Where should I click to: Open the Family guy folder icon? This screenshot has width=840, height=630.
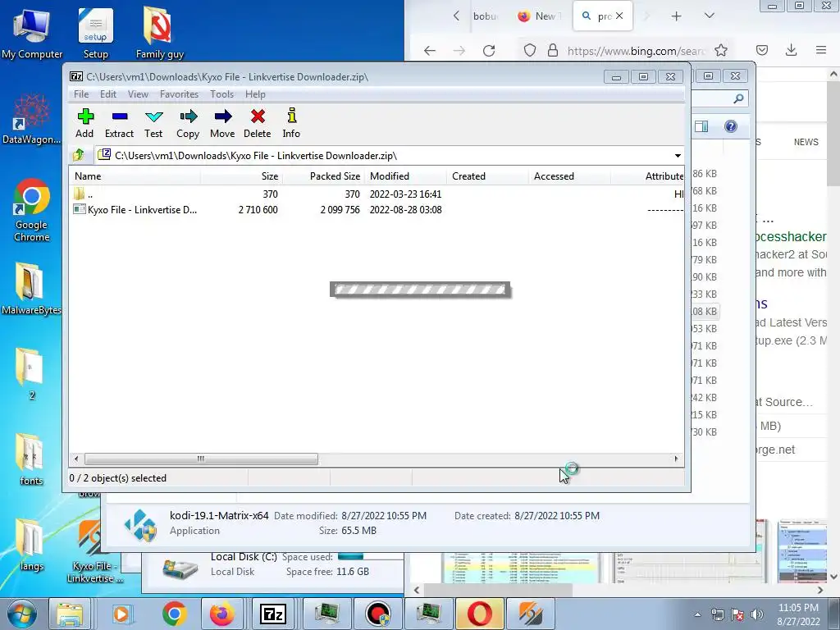pyautogui.click(x=159, y=33)
